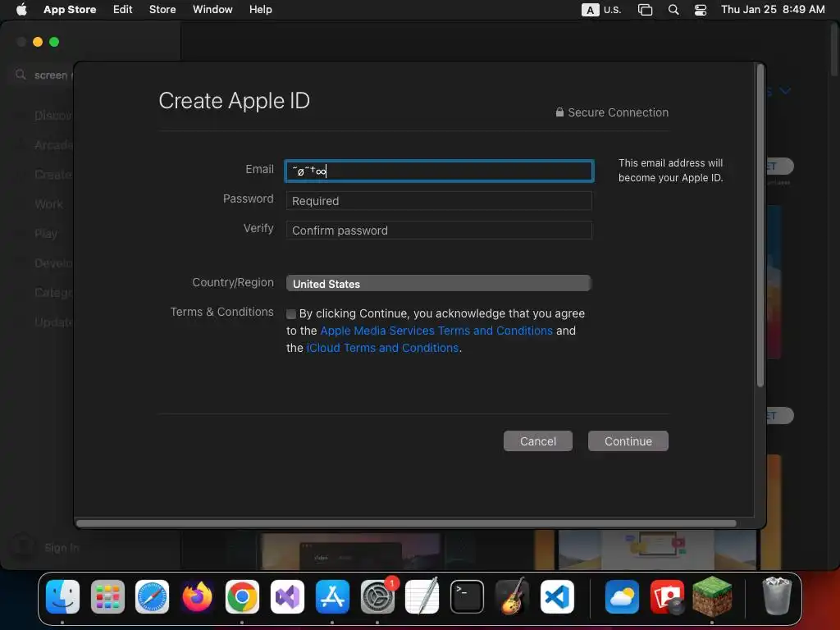The image size is (840, 630).
Task: Open System Settings from the Dock
Action: point(377,596)
